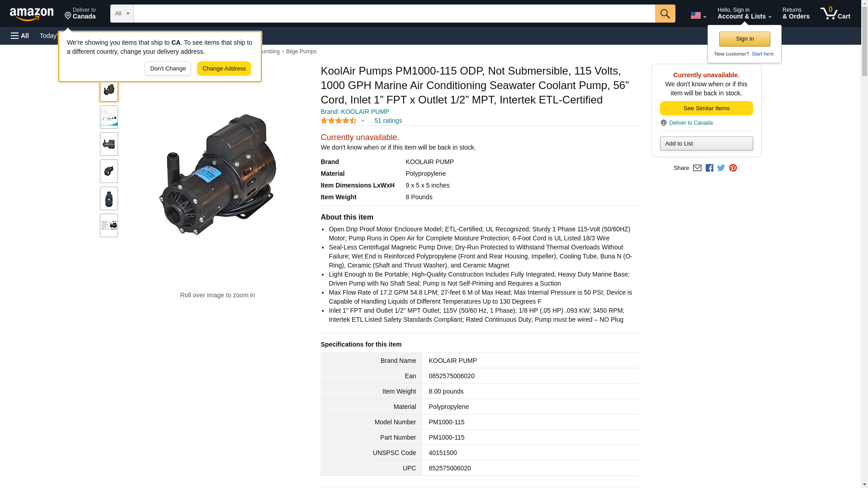Click in the Amazon search field

click(393, 14)
